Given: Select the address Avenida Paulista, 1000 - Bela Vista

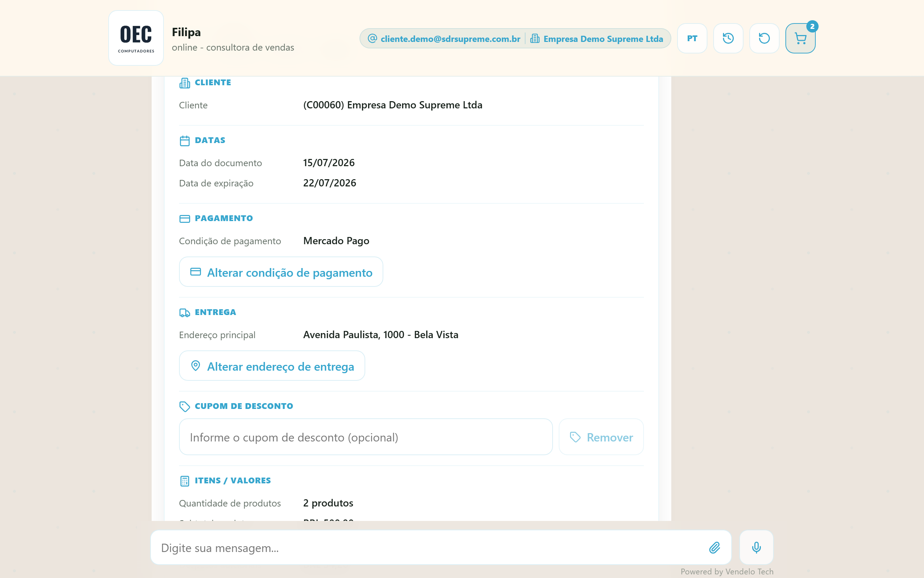Looking at the screenshot, I should 381,335.
